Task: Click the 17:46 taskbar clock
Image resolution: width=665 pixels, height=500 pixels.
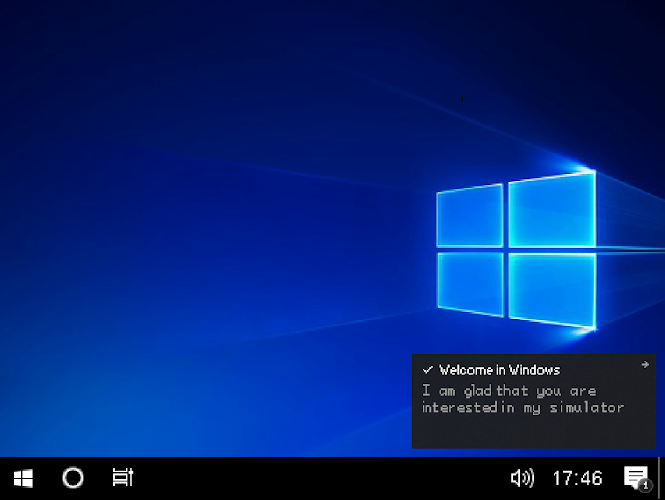Action: tap(577, 478)
